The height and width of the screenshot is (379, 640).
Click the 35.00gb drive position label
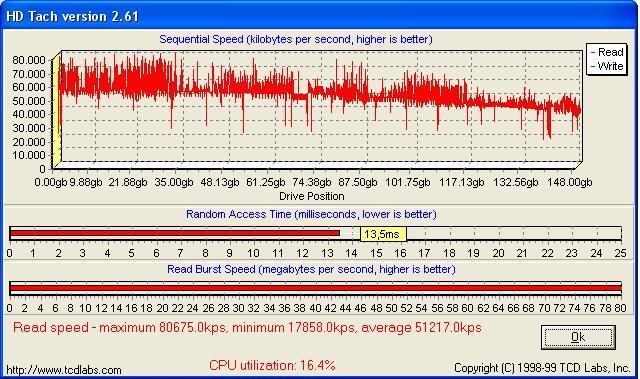[173, 182]
